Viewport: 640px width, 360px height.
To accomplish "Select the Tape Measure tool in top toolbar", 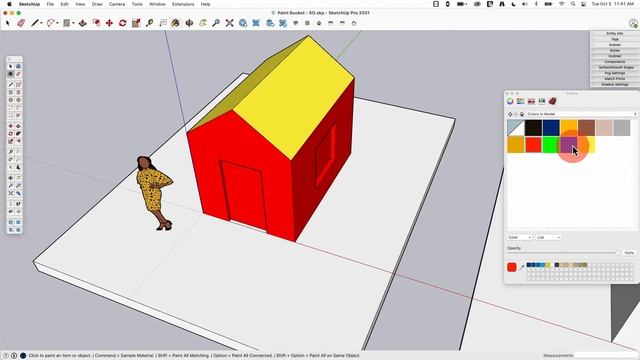I will [x=149, y=23].
